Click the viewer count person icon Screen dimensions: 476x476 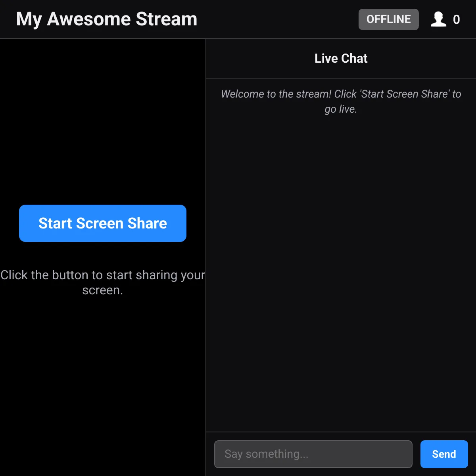[438, 19]
